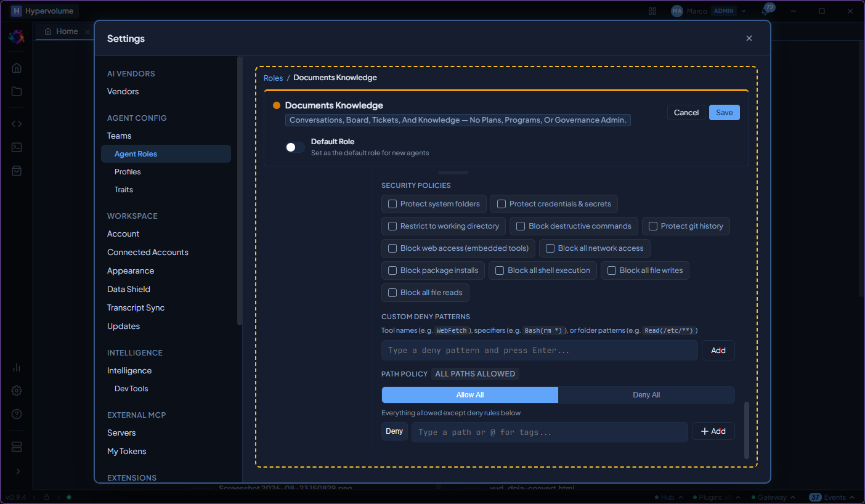Click the Roles breadcrumb link
The width and height of the screenshot is (865, 504).
coord(274,78)
